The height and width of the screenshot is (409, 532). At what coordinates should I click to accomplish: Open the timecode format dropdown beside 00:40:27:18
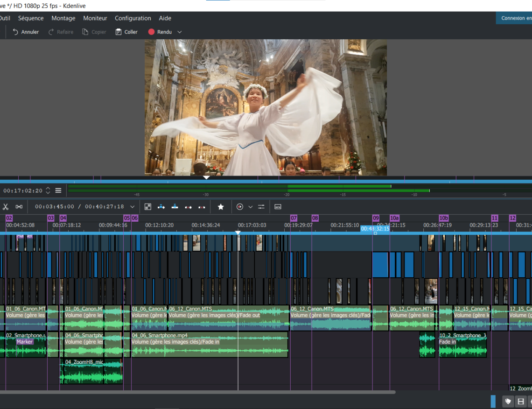tap(133, 207)
